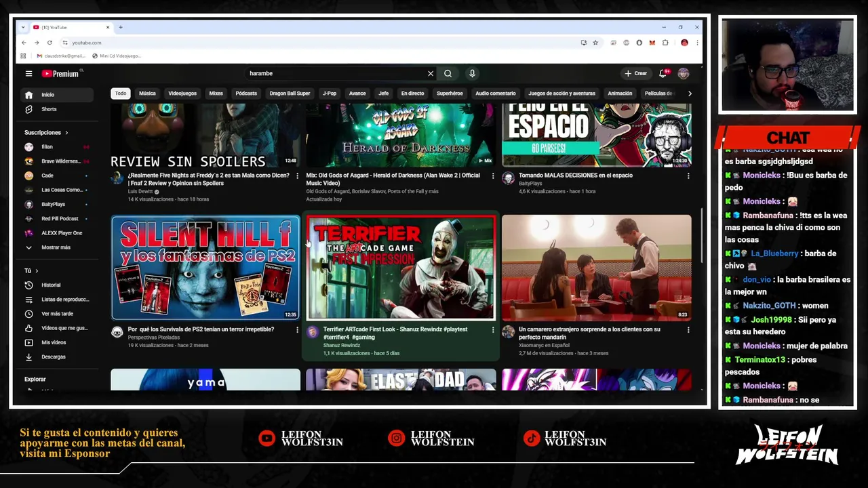Open Ver más tarde playlist
Viewport: 868px width, 488px height.
pyautogui.click(x=57, y=314)
